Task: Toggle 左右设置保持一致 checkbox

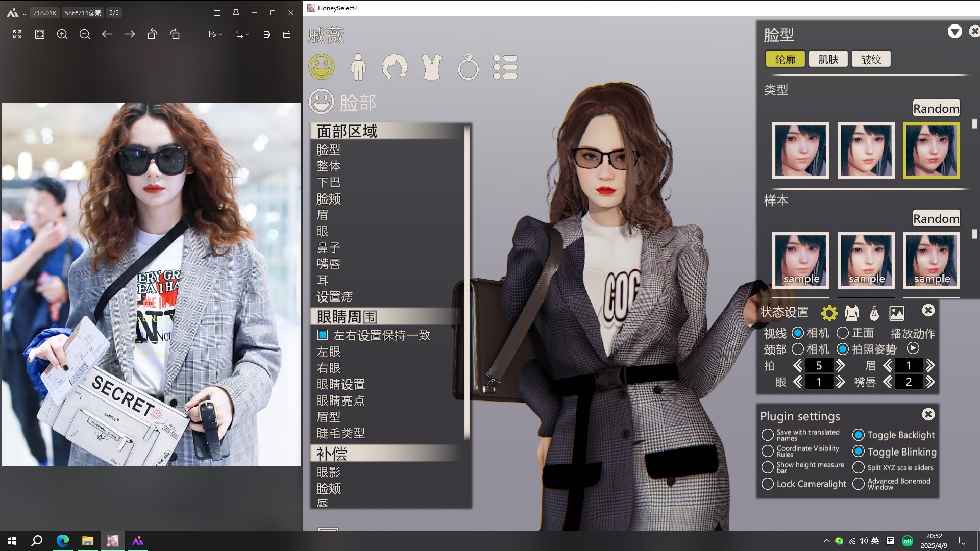Action: click(x=322, y=335)
